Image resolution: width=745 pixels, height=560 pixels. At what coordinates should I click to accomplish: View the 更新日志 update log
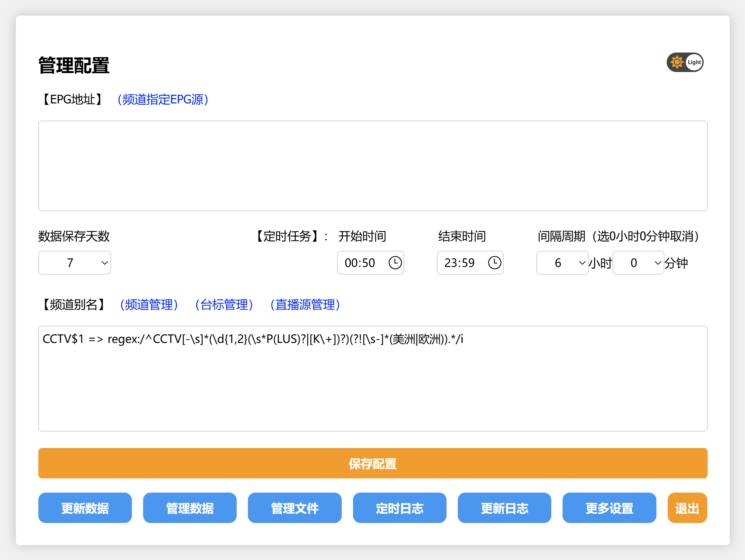tap(504, 508)
